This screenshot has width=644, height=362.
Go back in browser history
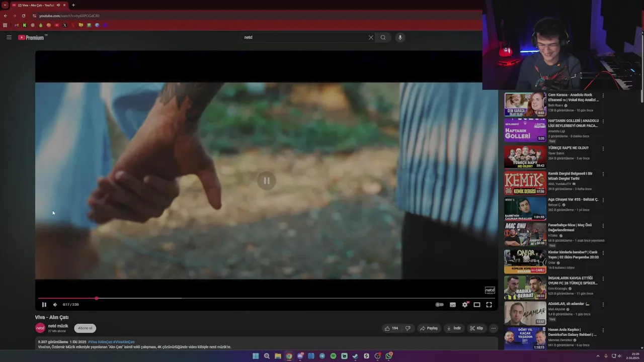pyautogui.click(x=6, y=16)
